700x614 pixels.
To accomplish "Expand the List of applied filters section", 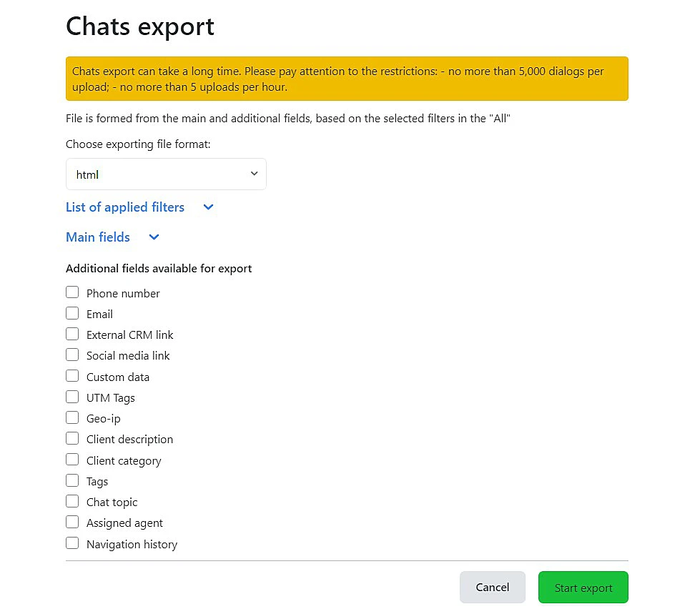I will click(125, 207).
